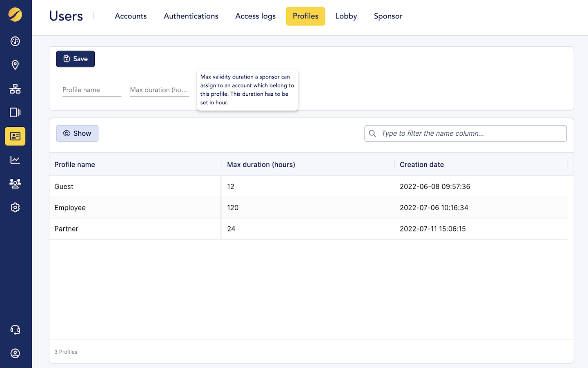Open Settings via the gear icon
Screen dimensions: 588x368
[15, 207]
